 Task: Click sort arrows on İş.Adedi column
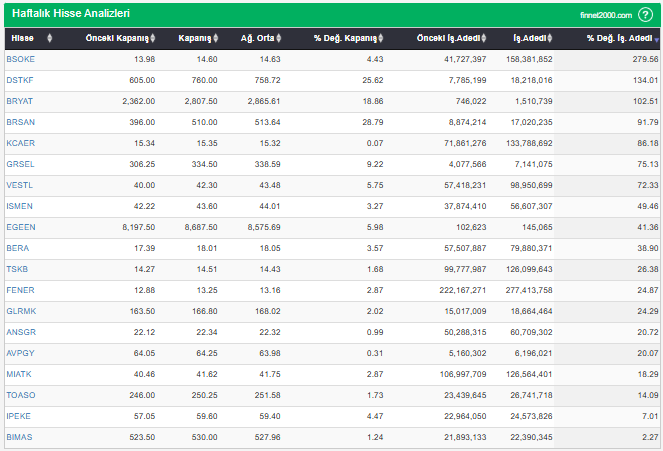(x=551, y=39)
